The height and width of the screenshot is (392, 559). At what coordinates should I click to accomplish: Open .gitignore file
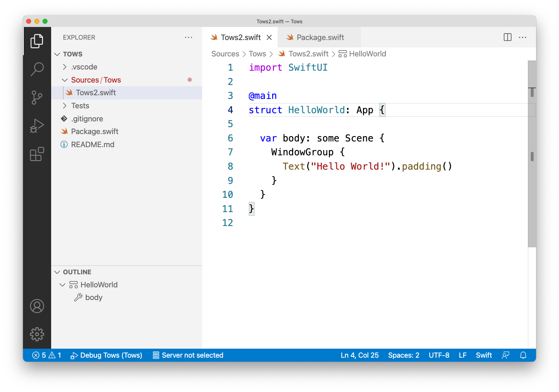[126, 119]
